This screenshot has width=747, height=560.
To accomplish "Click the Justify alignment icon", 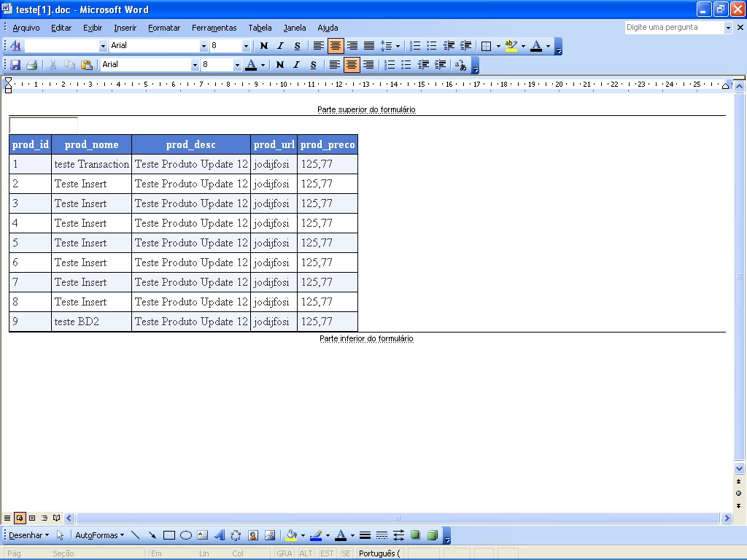I will pos(369,46).
